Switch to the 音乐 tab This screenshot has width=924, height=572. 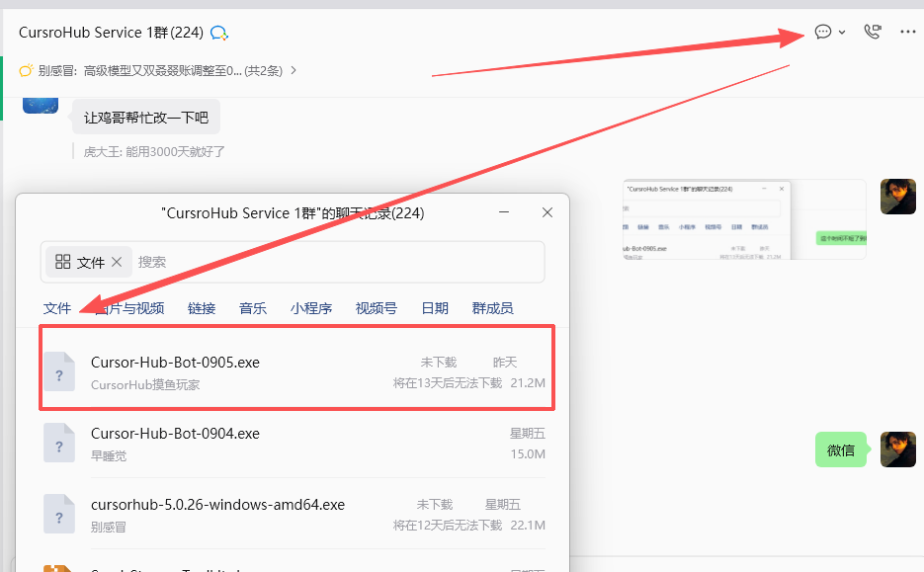pos(253,308)
